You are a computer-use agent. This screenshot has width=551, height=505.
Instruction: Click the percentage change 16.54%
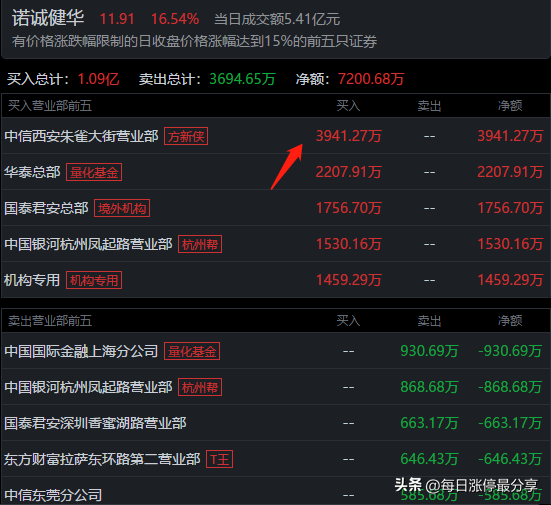(x=175, y=19)
